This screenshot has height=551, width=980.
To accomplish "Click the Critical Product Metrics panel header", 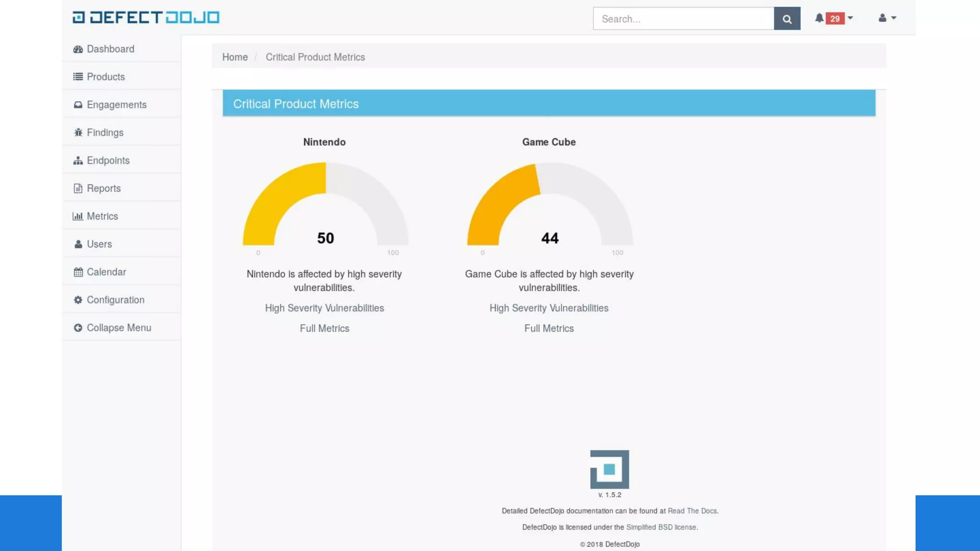I will [x=549, y=103].
